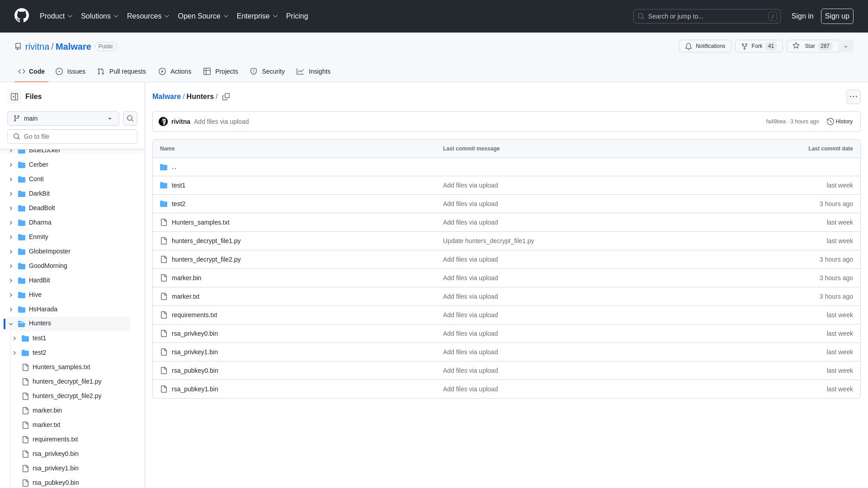Click the Notifications bell button
The height and width of the screenshot is (488, 868).
pyautogui.click(x=705, y=46)
